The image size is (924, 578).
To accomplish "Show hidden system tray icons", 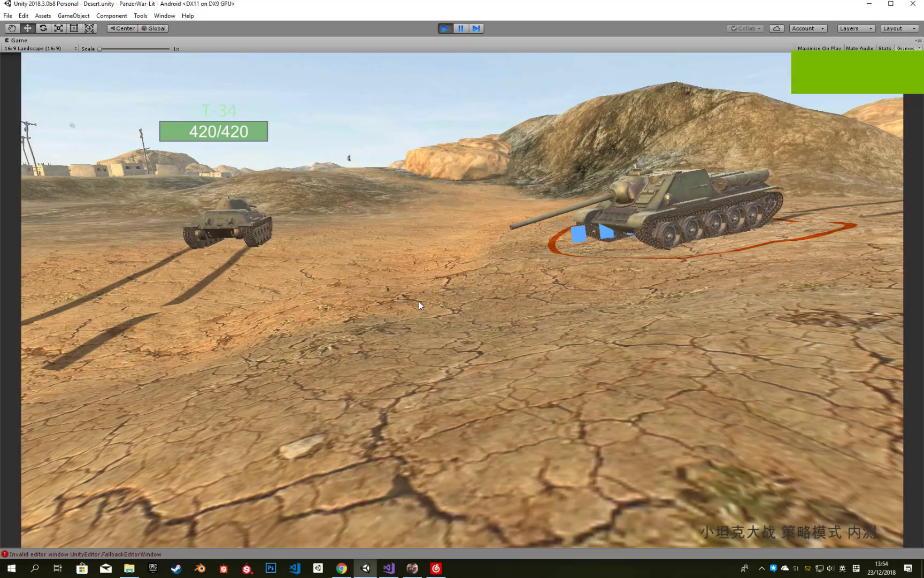I will click(761, 568).
